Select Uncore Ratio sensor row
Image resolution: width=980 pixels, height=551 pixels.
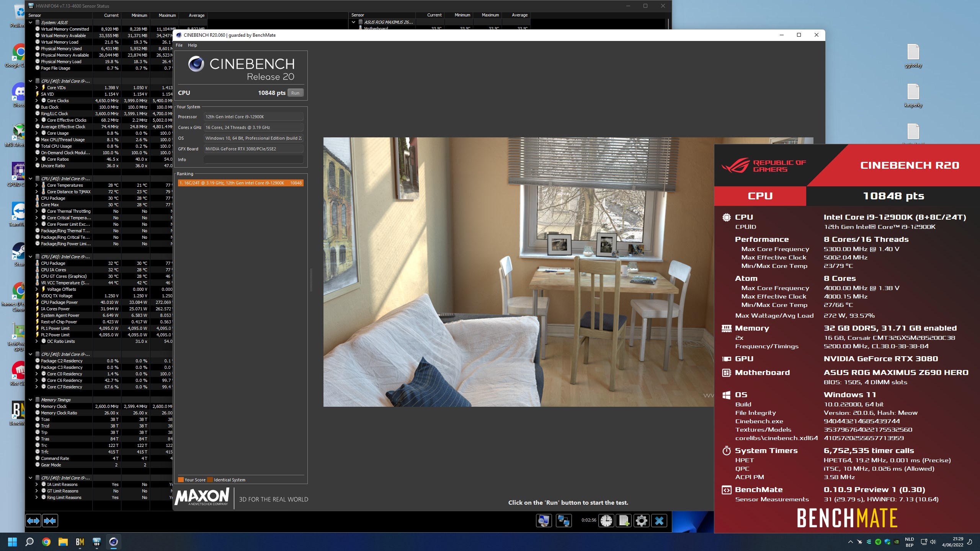click(x=100, y=166)
